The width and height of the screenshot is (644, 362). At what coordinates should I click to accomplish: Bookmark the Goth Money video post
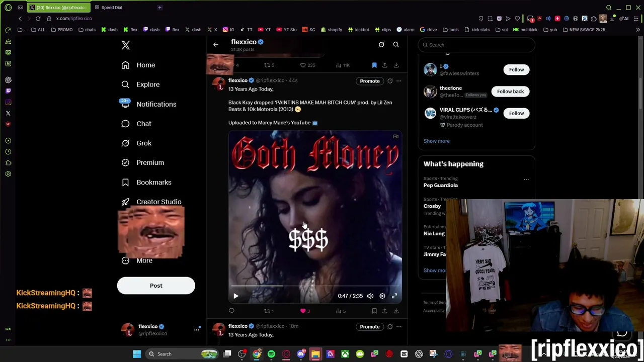(374, 311)
